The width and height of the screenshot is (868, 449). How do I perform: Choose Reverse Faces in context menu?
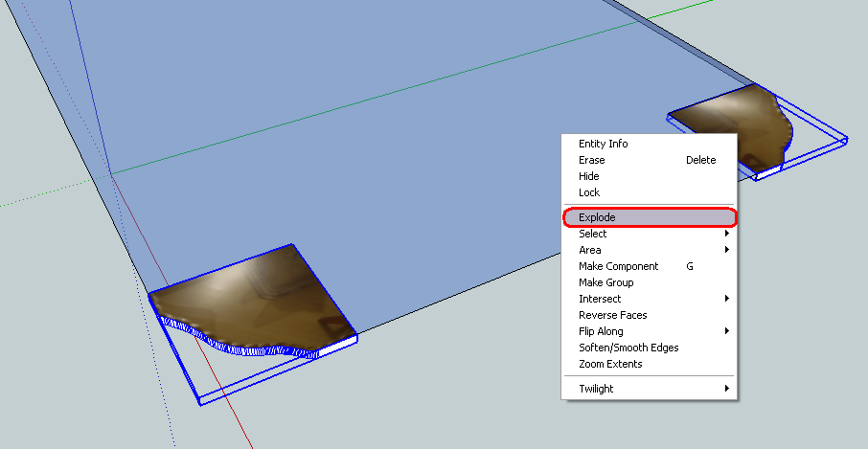649,315
